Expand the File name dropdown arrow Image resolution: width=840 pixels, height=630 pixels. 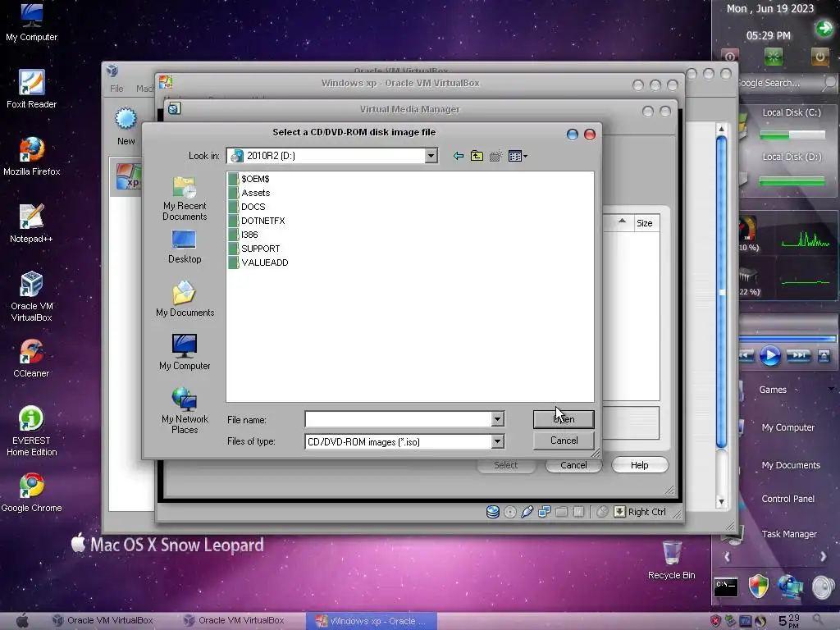tap(497, 419)
